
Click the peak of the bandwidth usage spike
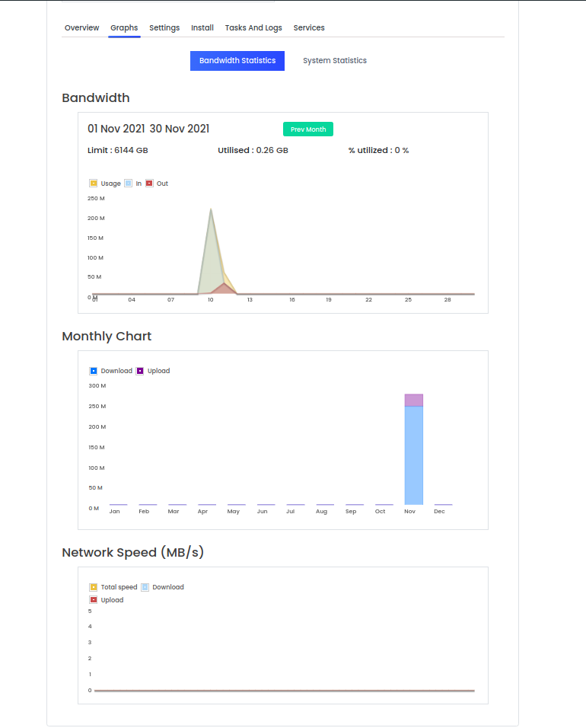pos(211,210)
